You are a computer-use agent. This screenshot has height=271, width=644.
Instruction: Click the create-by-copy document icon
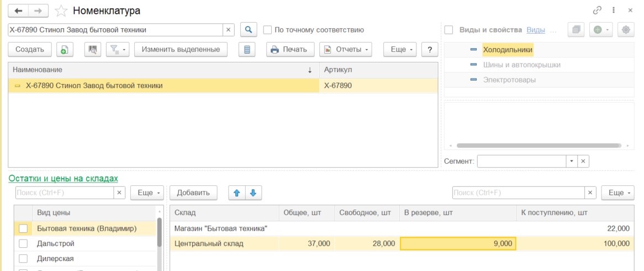[x=65, y=49]
